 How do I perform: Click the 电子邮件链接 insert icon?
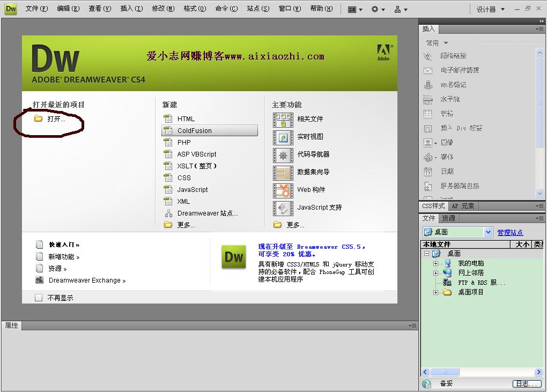(x=428, y=70)
